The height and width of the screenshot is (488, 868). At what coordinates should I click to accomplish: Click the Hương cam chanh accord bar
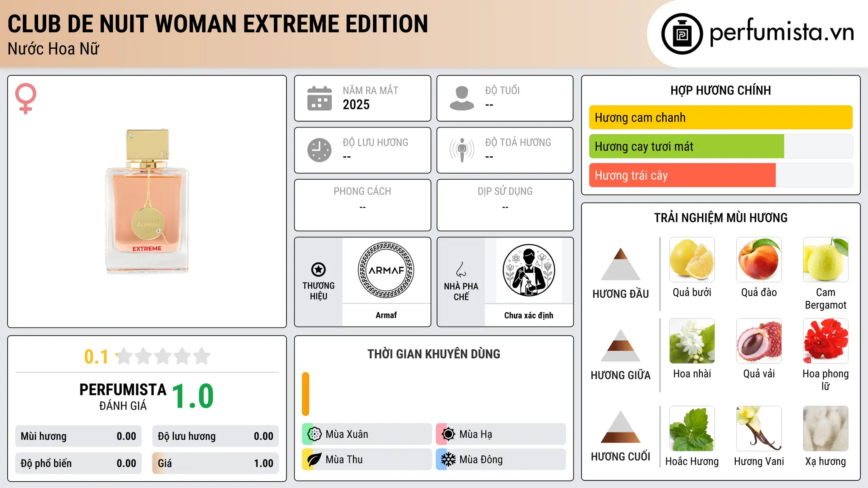tap(721, 117)
